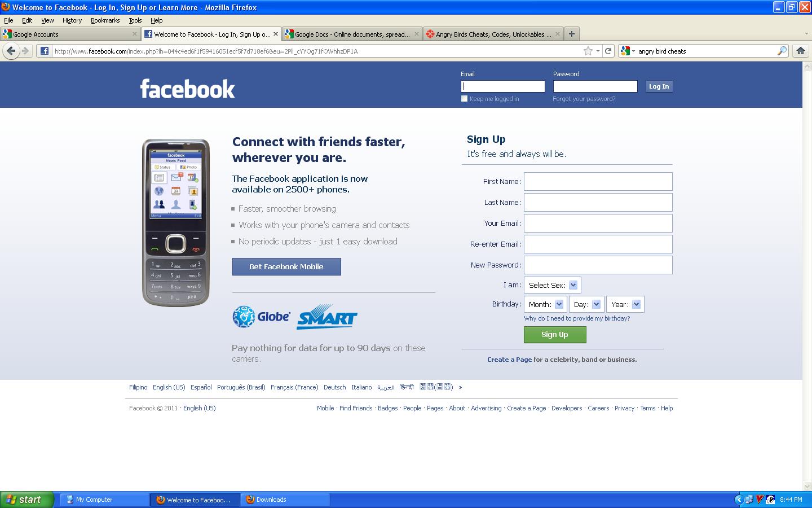The width and height of the screenshot is (812, 508).
Task: Click the reload page icon
Action: click(x=608, y=51)
